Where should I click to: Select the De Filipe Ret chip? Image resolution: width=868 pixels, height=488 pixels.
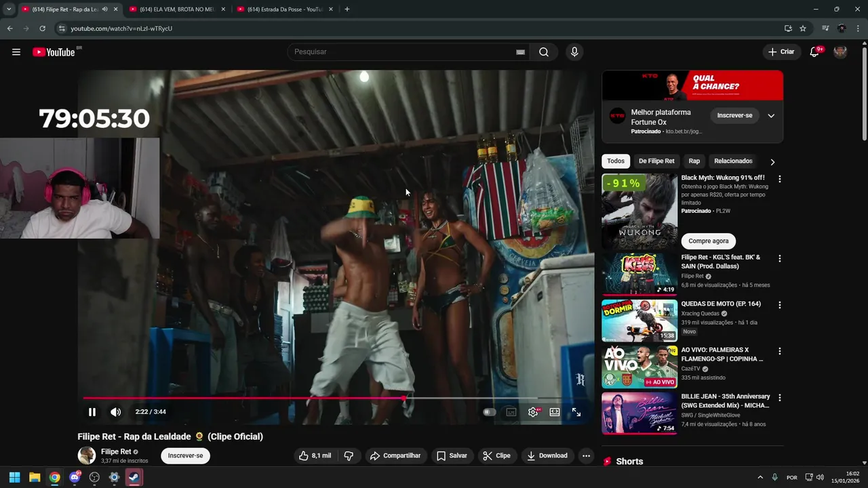tap(656, 161)
